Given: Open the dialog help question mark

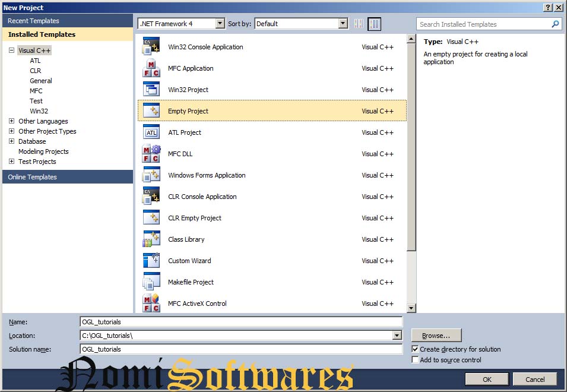Looking at the screenshot, I should click(x=548, y=8).
